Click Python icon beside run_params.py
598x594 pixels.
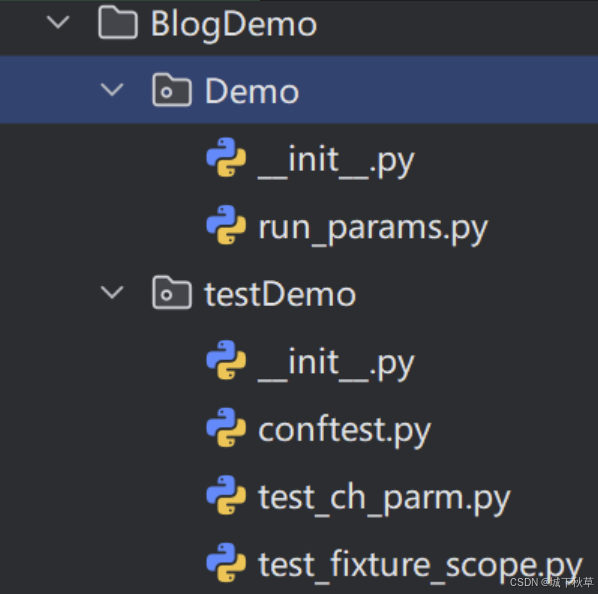click(226, 225)
